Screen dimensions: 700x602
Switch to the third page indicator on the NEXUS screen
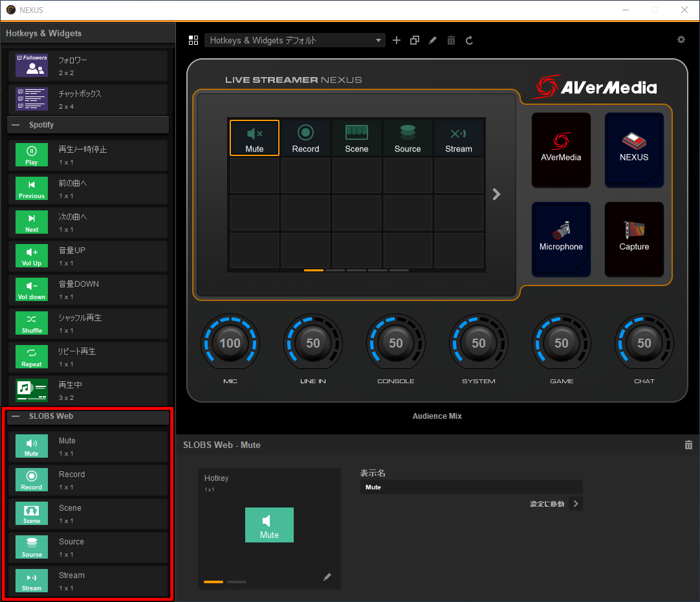click(x=356, y=270)
